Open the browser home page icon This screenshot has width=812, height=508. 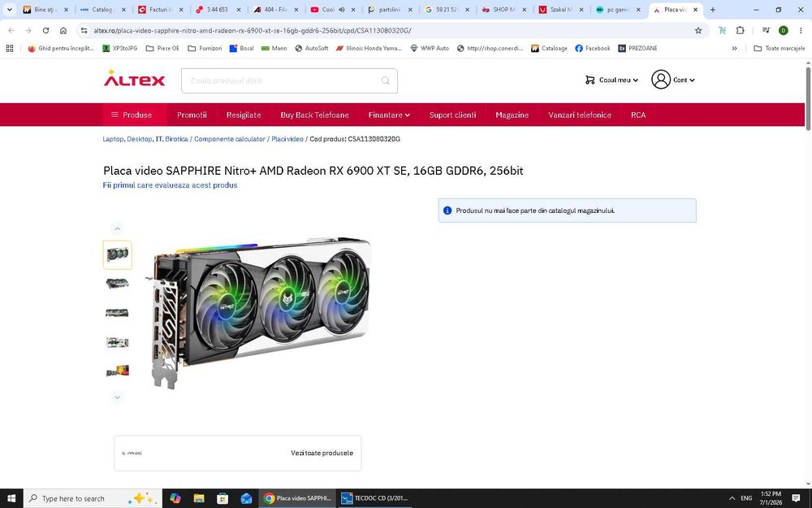pos(63,31)
